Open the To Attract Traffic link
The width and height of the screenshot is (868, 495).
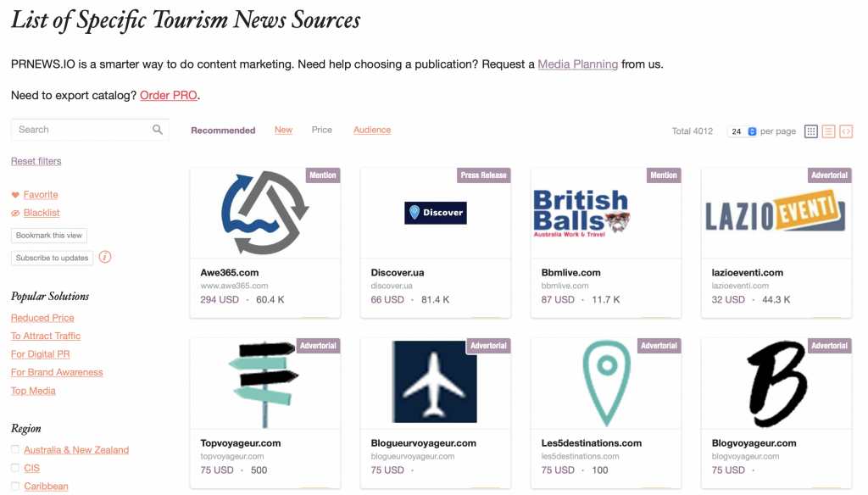pos(46,336)
